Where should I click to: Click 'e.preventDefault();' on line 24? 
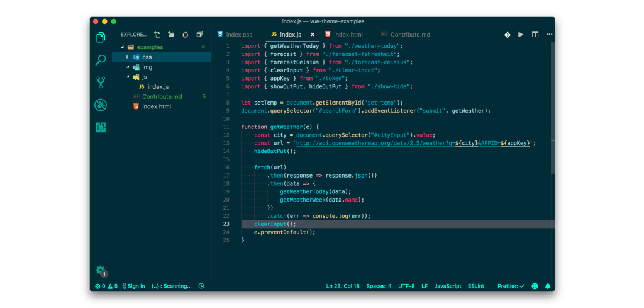[x=285, y=232]
